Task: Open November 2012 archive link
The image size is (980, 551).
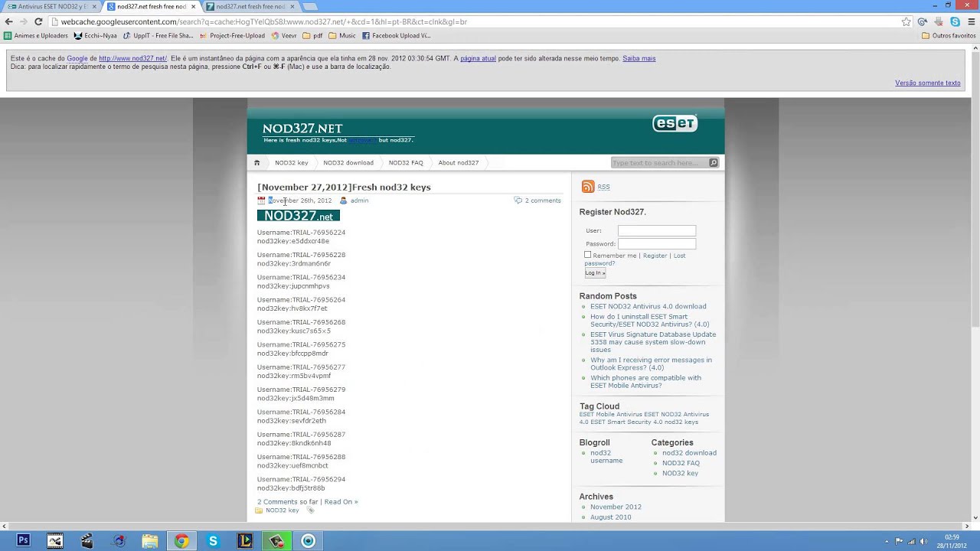Action: click(616, 507)
